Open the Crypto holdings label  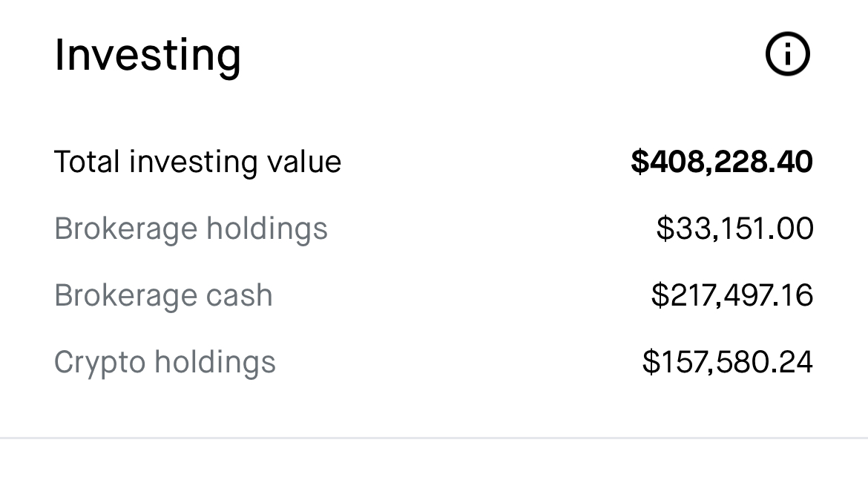[165, 362]
